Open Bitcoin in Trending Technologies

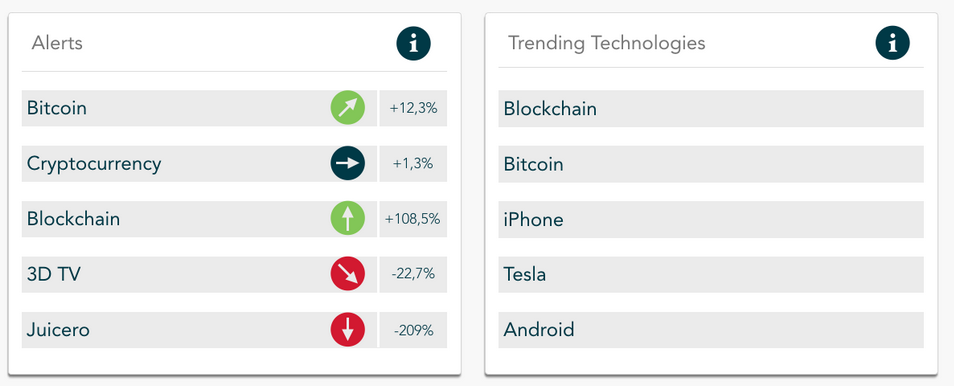pyautogui.click(x=711, y=164)
